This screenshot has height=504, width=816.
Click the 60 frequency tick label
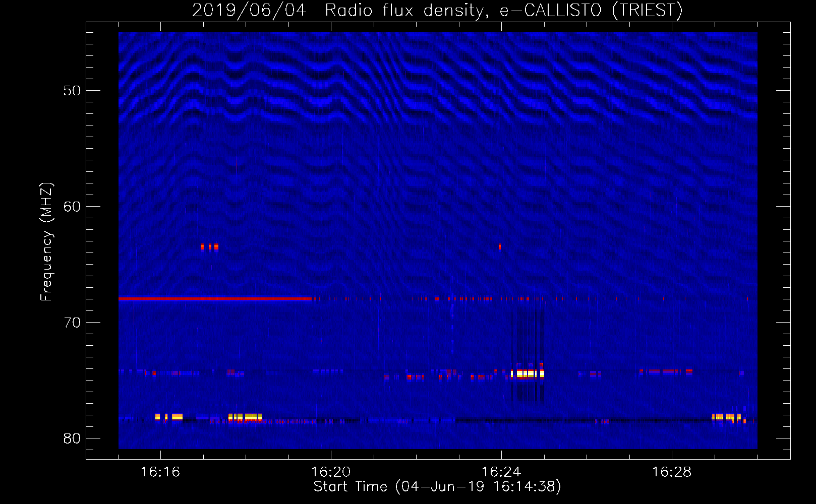(72, 207)
